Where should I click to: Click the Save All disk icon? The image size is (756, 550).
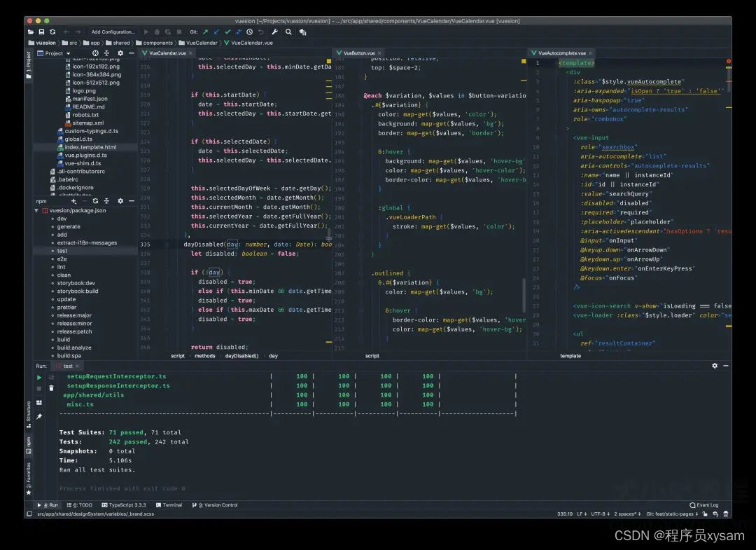(41, 32)
